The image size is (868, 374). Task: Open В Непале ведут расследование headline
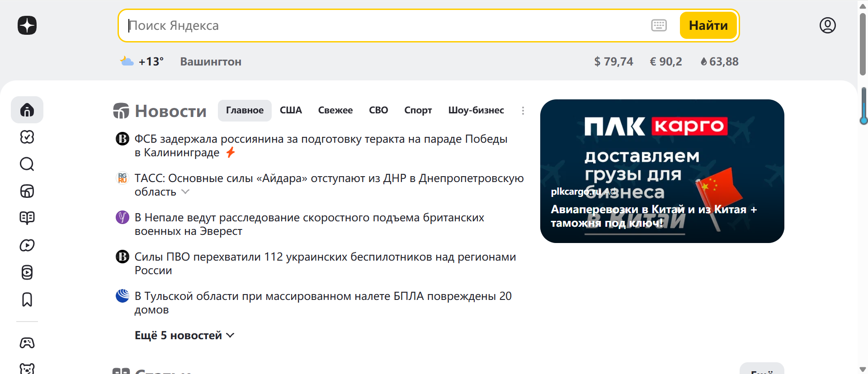[x=310, y=224]
